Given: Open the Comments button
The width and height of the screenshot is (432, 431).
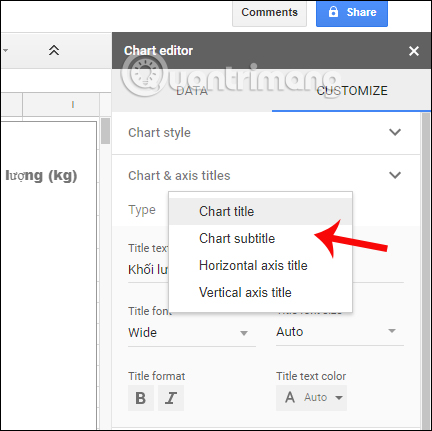Looking at the screenshot, I should pos(269,13).
